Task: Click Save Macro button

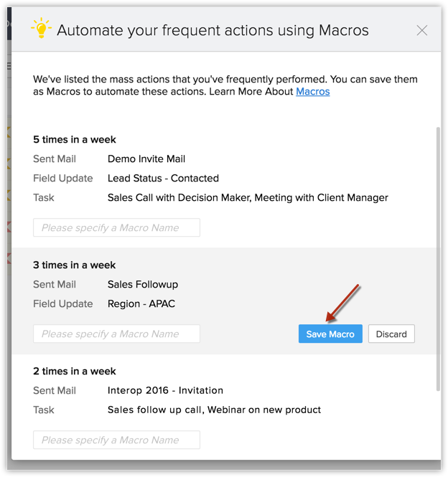Action: click(x=330, y=334)
